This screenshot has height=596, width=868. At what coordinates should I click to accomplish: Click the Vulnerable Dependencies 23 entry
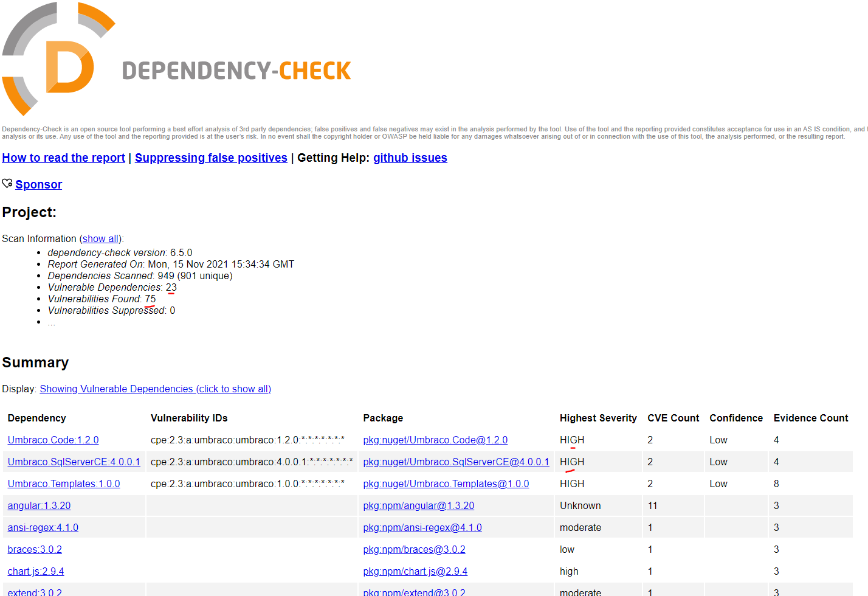coord(112,287)
